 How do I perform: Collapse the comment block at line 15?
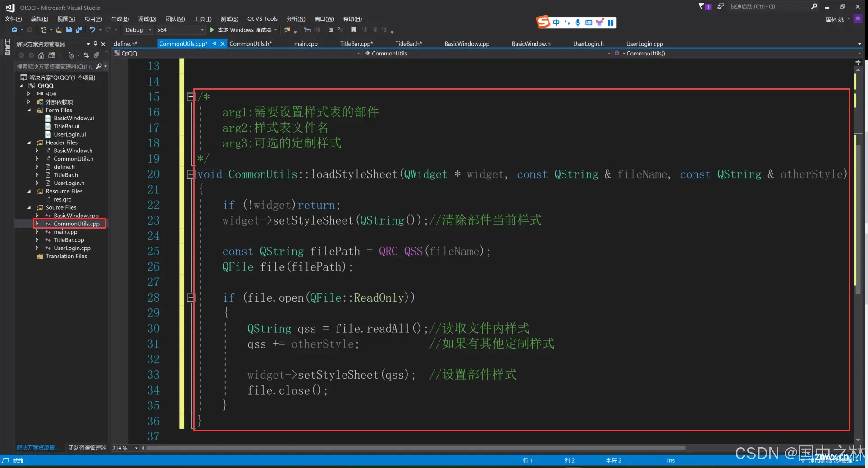click(x=191, y=97)
